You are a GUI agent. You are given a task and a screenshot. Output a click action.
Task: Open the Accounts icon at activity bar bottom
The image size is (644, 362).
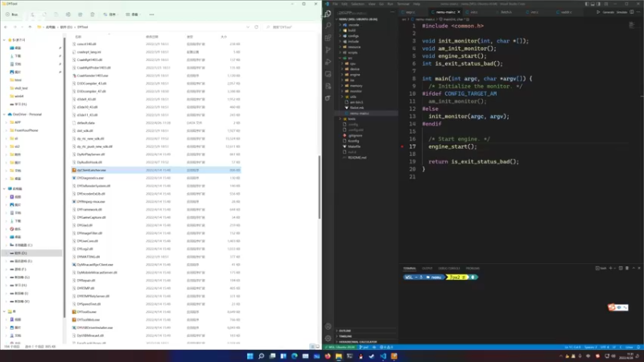(328, 327)
